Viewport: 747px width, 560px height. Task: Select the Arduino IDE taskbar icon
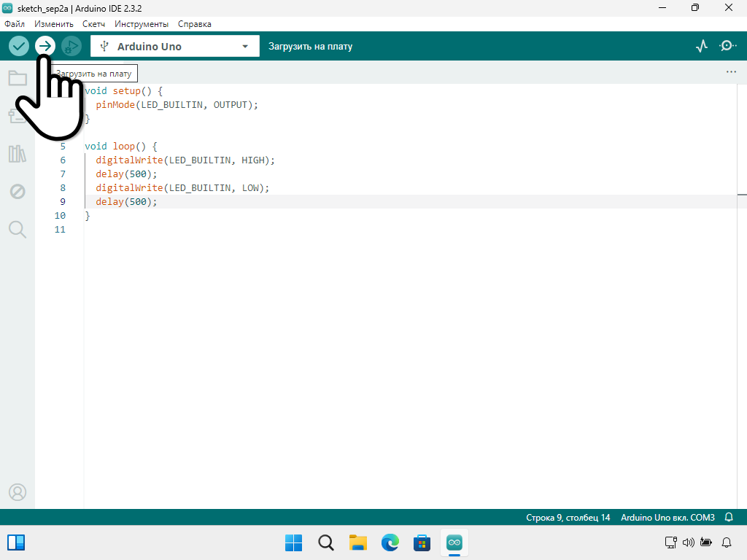point(454,542)
